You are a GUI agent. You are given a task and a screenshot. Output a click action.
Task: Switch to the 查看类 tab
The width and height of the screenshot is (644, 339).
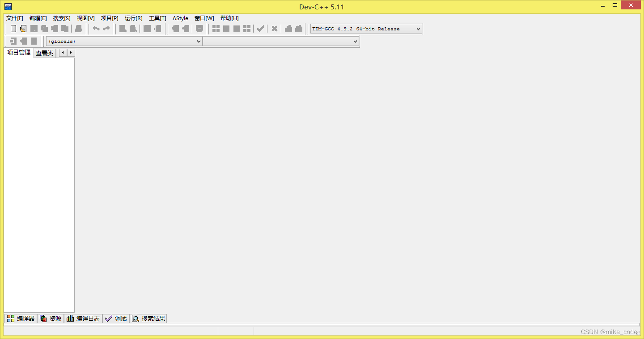click(45, 53)
